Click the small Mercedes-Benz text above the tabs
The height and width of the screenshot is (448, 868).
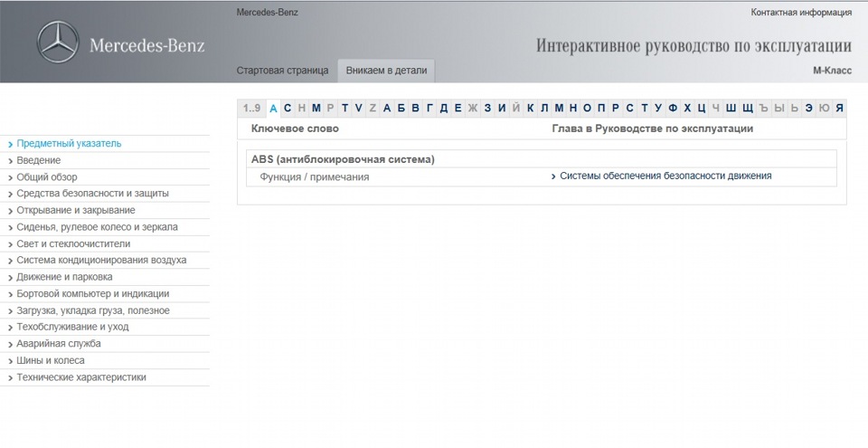point(267,12)
